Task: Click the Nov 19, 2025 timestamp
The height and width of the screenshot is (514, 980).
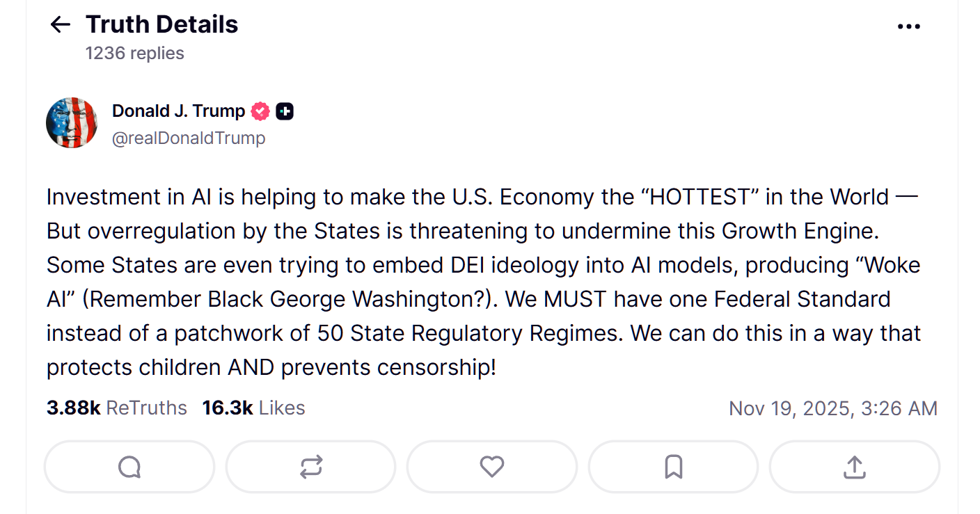Action: (832, 408)
